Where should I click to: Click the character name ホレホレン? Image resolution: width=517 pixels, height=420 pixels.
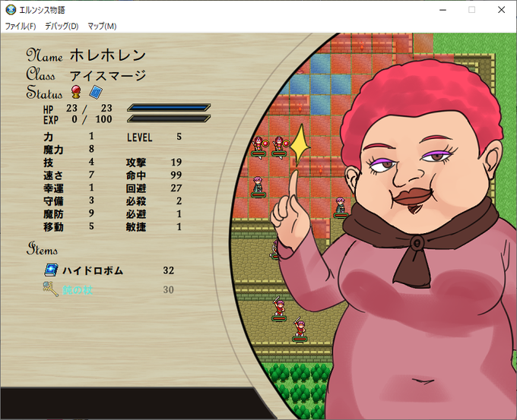(x=108, y=55)
